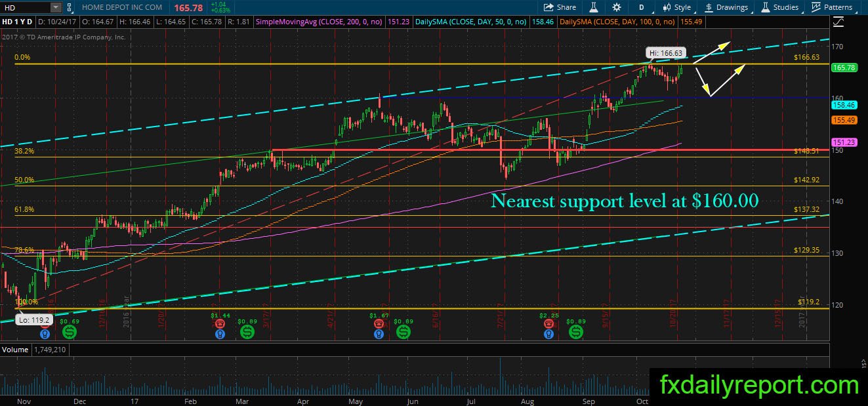Screen dimensions: 868x406
Task: Click the November light bulb event icon
Action: [x=45, y=334]
